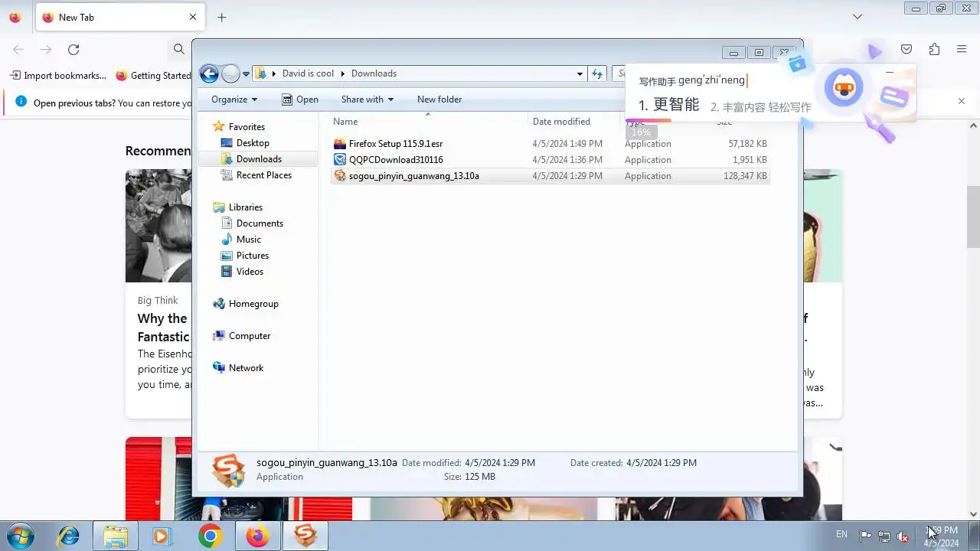Create a New folder
Screen dimensions: 980x551
(439, 99)
